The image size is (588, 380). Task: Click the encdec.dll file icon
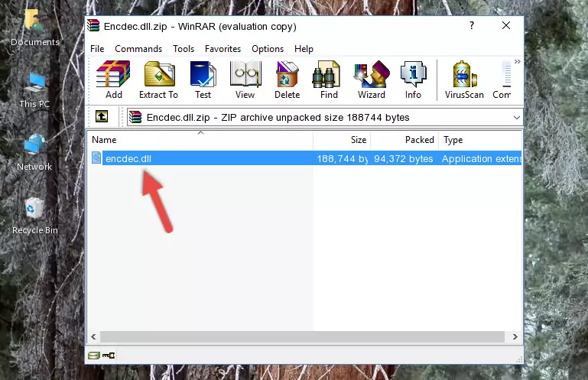[96, 158]
